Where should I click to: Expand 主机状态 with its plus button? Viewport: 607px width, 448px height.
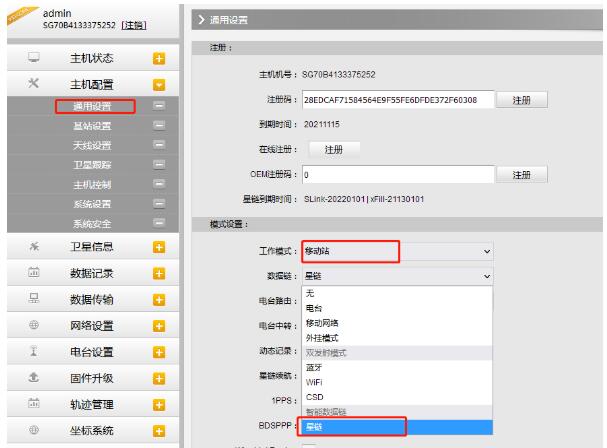[159, 58]
